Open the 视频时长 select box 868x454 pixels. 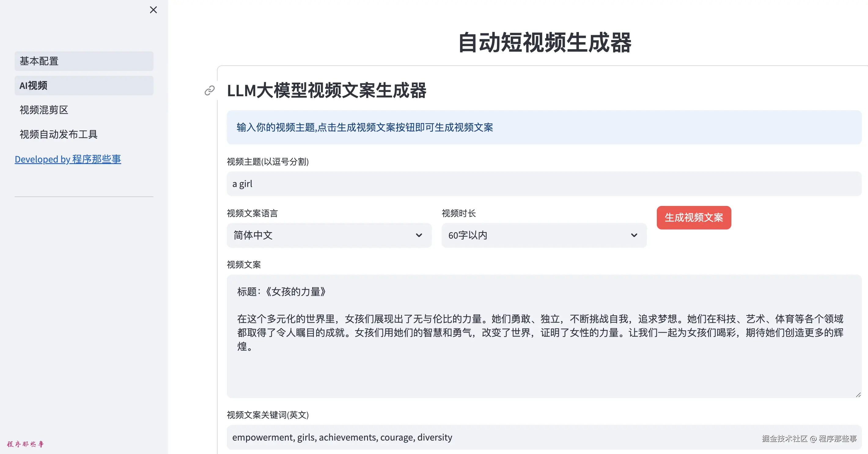pos(544,235)
